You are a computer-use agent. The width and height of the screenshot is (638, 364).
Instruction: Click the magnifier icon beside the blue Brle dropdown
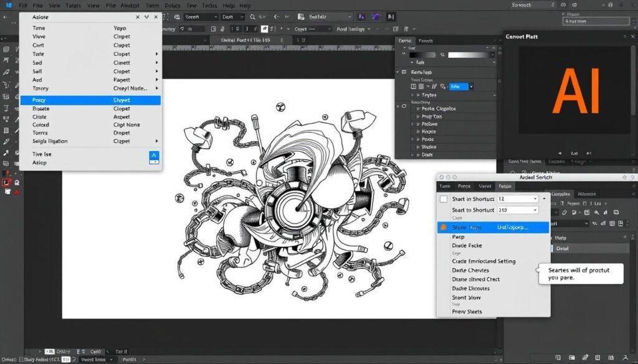tap(443, 86)
